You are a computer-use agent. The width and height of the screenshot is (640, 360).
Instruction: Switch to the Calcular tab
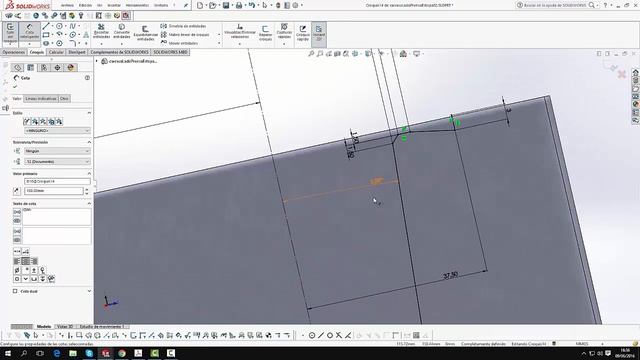click(56, 52)
